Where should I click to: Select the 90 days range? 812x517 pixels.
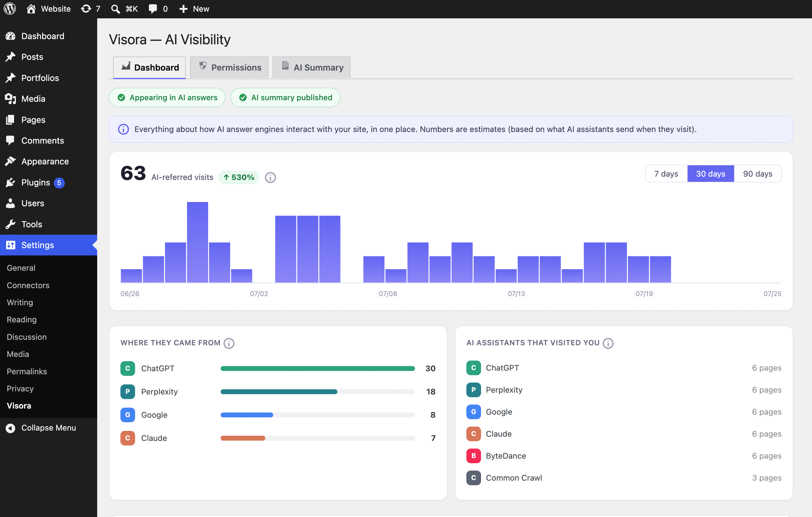(758, 174)
